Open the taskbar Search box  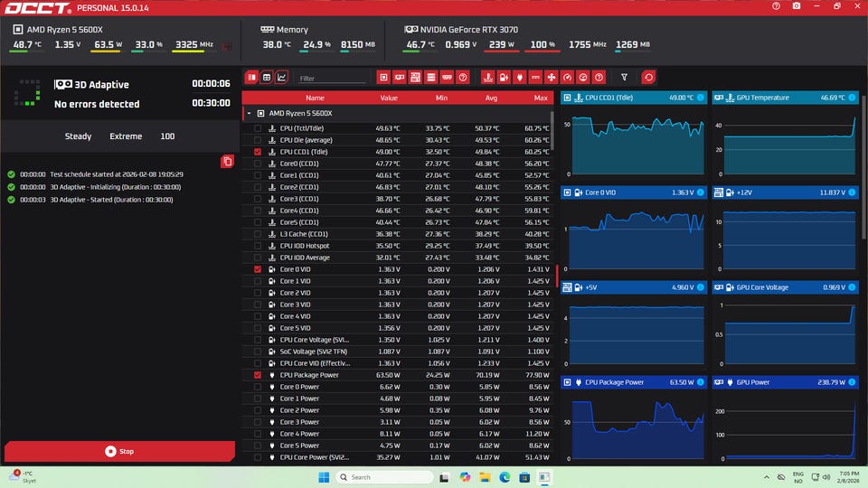pos(385,477)
